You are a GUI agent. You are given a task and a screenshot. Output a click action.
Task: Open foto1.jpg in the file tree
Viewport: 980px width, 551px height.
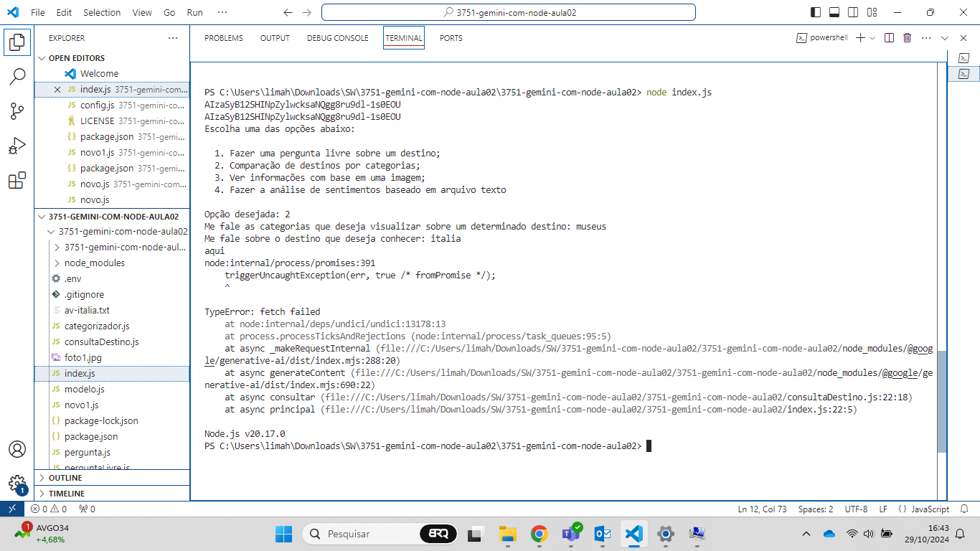tap(112, 357)
